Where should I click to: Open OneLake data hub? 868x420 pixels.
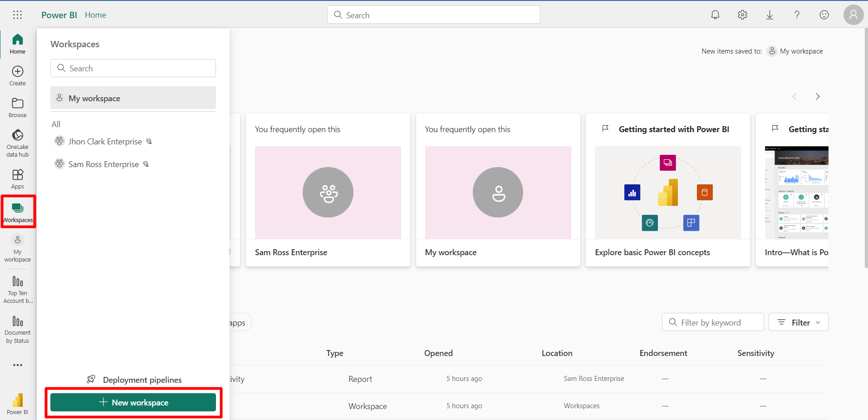click(18, 143)
